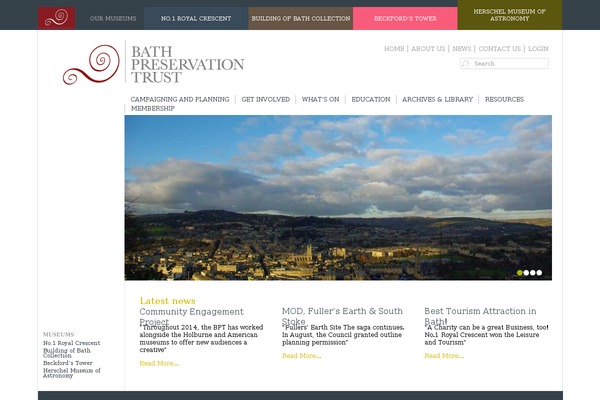The image size is (600, 400).
Task: Click Read More under Community Engagement Project
Action: [159, 364]
